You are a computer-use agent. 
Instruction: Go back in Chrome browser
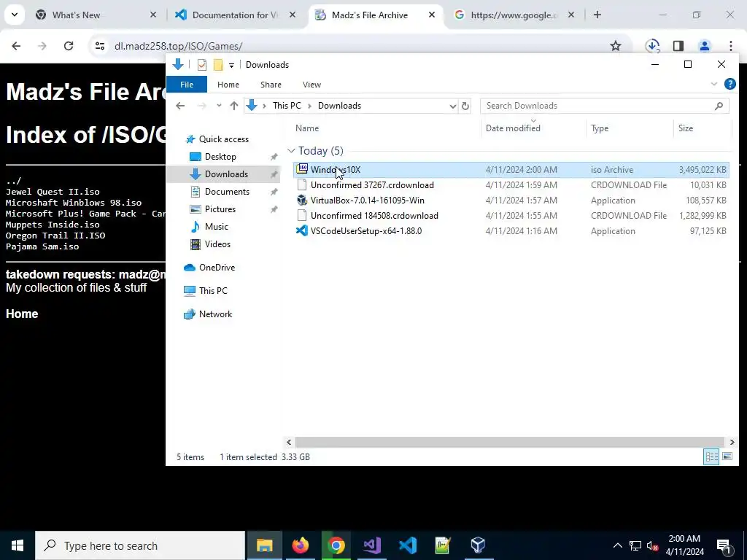click(x=16, y=46)
